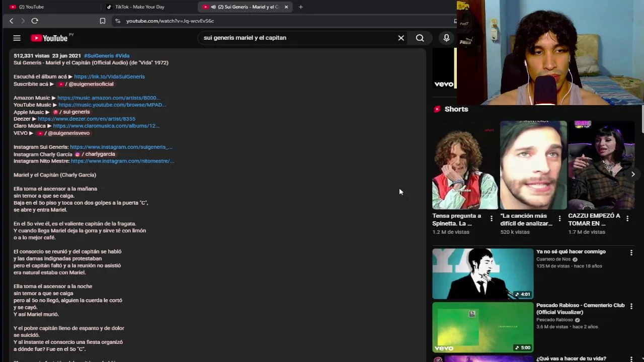
Task: Open Nito Mestre Instagram link
Action: coord(122,161)
